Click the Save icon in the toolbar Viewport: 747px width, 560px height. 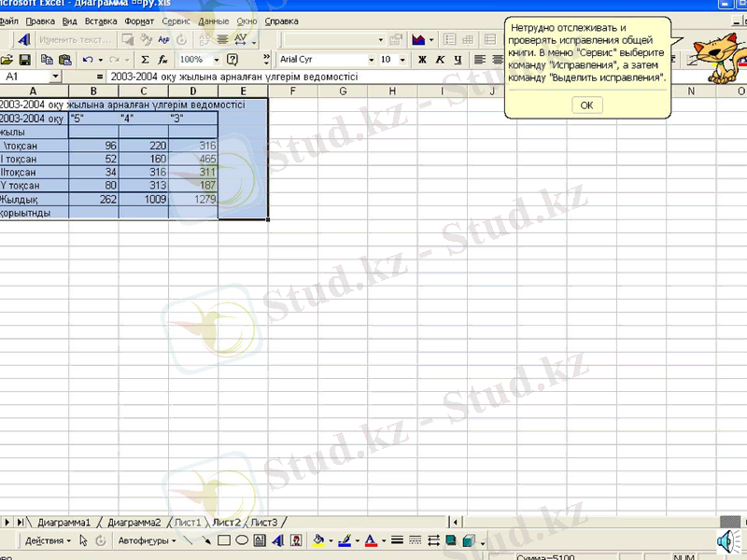click(x=24, y=59)
